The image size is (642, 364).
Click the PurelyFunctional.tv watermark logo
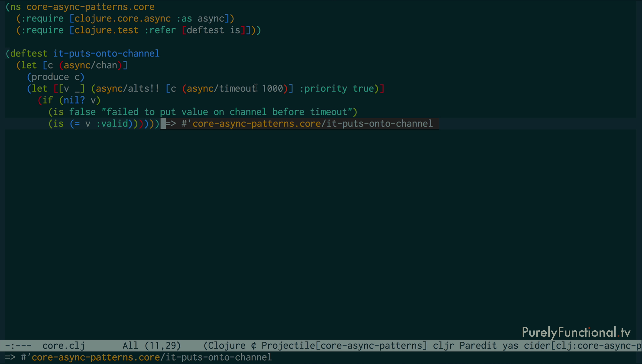[x=576, y=332]
